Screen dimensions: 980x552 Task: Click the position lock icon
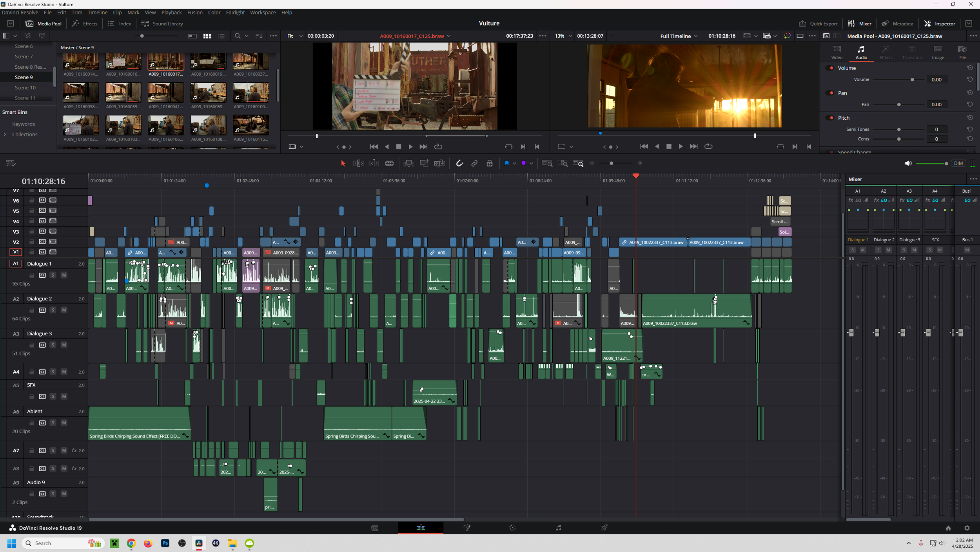[x=490, y=163]
